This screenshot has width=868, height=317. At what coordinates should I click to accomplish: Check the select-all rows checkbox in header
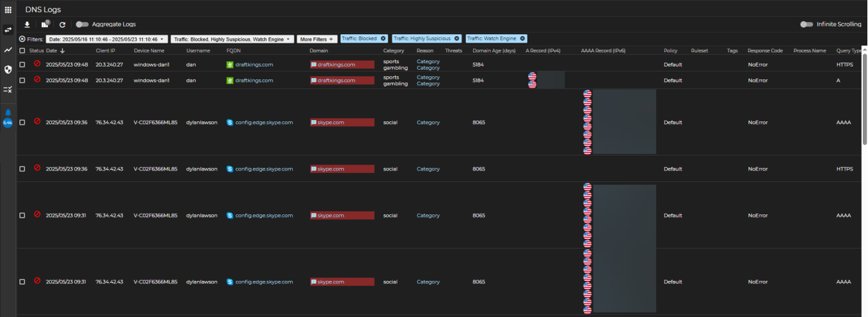point(22,50)
